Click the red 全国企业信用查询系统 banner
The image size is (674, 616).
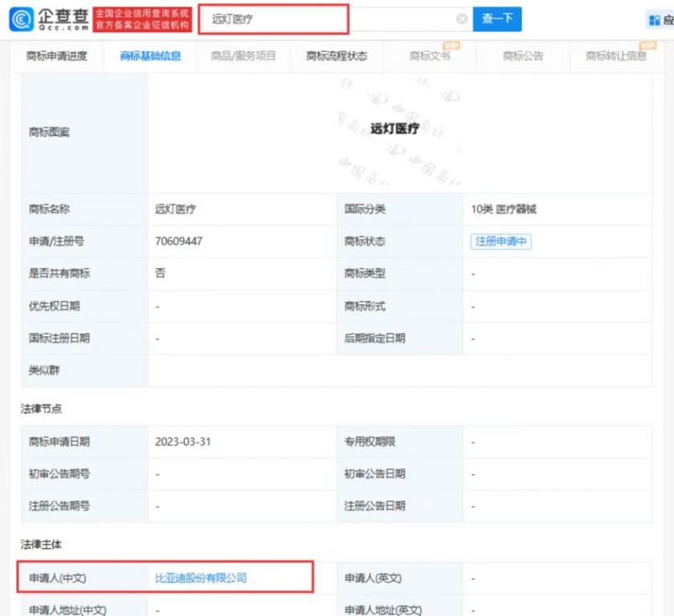click(x=142, y=19)
